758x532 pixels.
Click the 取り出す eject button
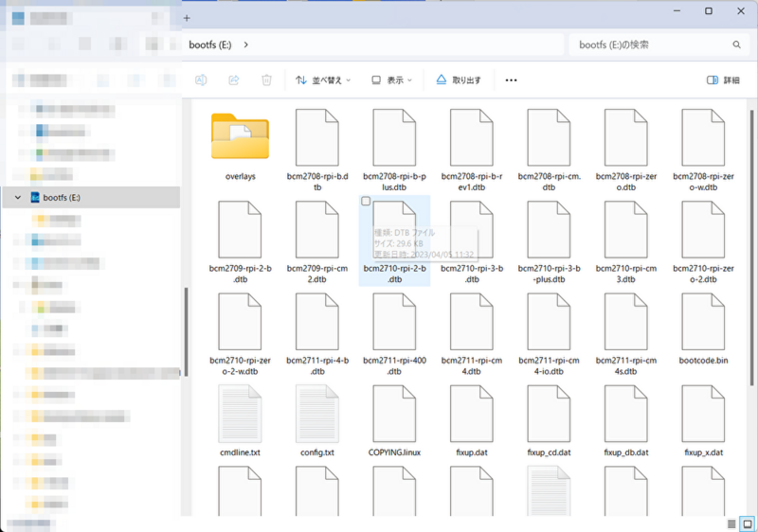pyautogui.click(x=459, y=80)
